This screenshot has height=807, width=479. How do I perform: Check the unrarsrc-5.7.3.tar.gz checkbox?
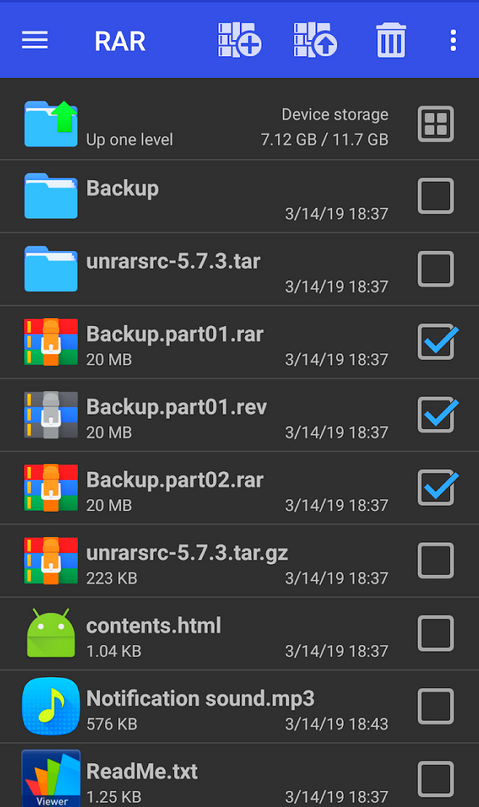[436, 560]
